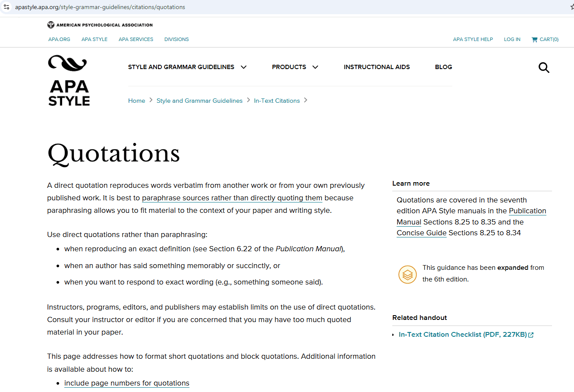Click the Related handout heading
Screen dimensions: 574x392
pos(419,318)
